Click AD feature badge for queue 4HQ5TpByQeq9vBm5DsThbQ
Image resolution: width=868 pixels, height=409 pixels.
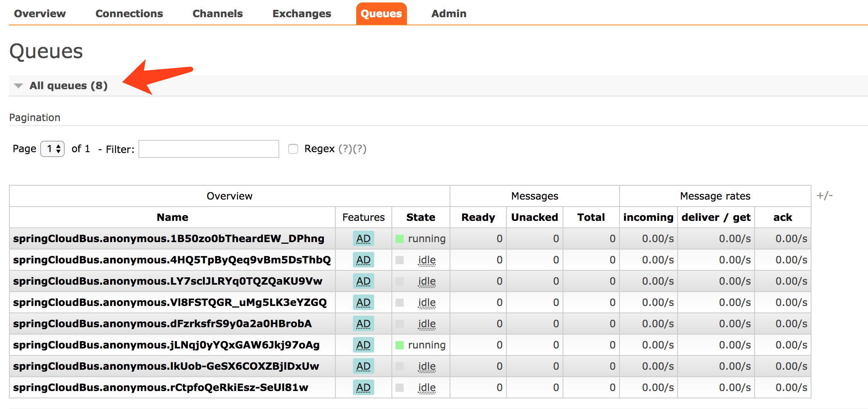[x=364, y=260]
